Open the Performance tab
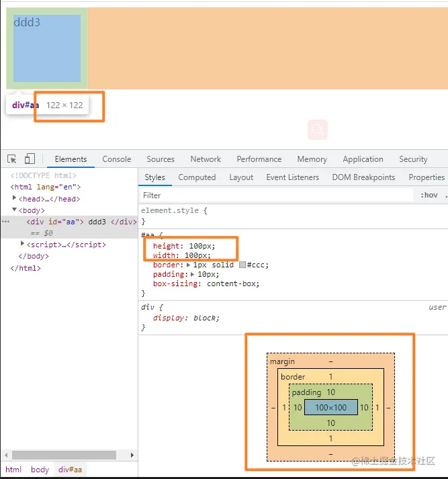The width and height of the screenshot is (448, 479). [x=259, y=159]
